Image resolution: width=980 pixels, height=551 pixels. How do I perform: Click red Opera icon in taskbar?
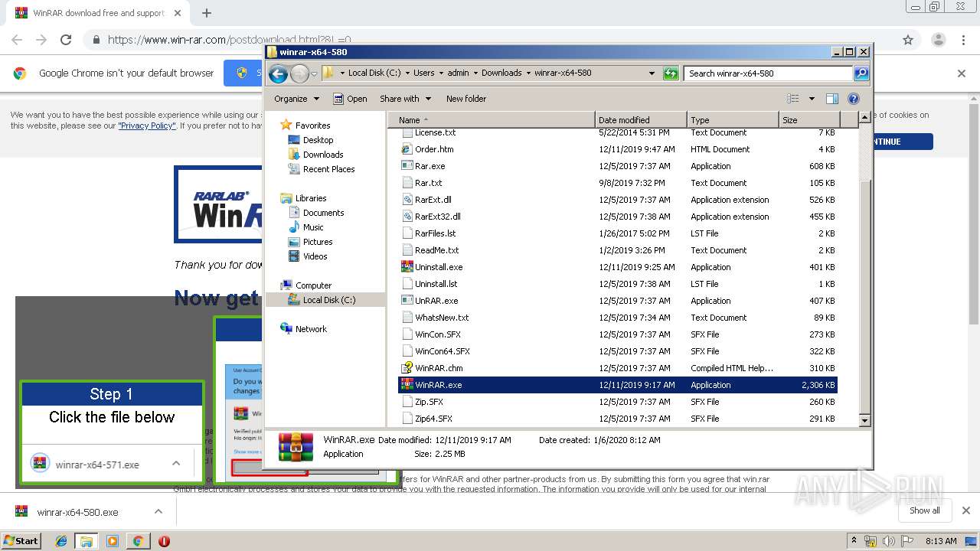[164, 541]
